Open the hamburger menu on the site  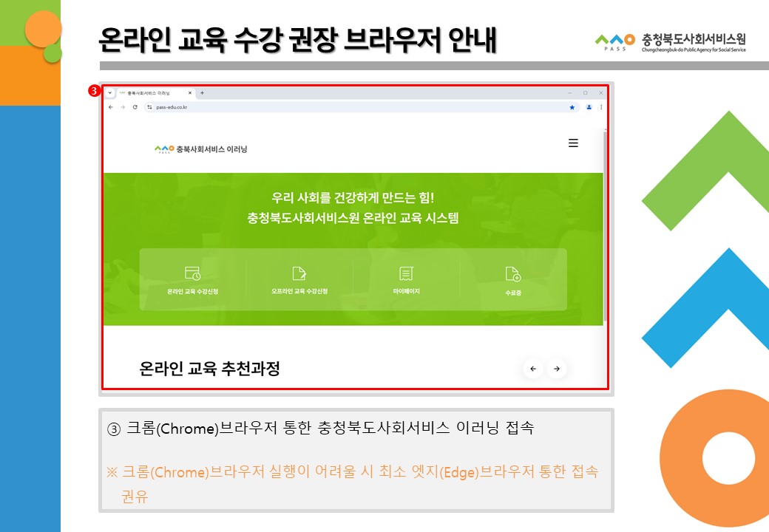click(573, 143)
